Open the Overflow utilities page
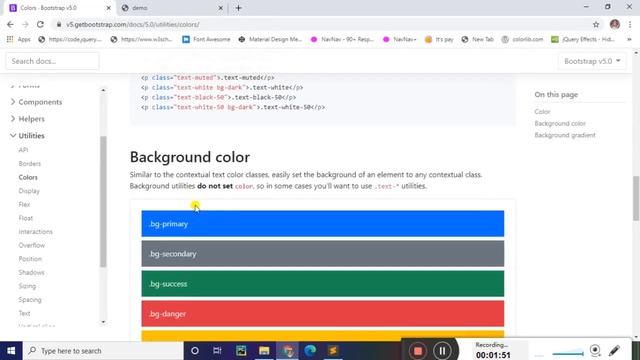This screenshot has height=360, width=640. tap(31, 245)
